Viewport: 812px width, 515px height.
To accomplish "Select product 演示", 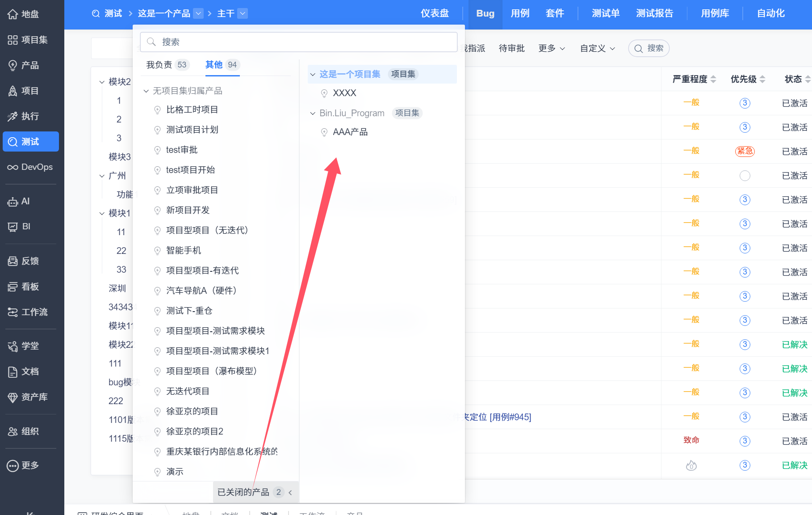I will tap(175, 472).
